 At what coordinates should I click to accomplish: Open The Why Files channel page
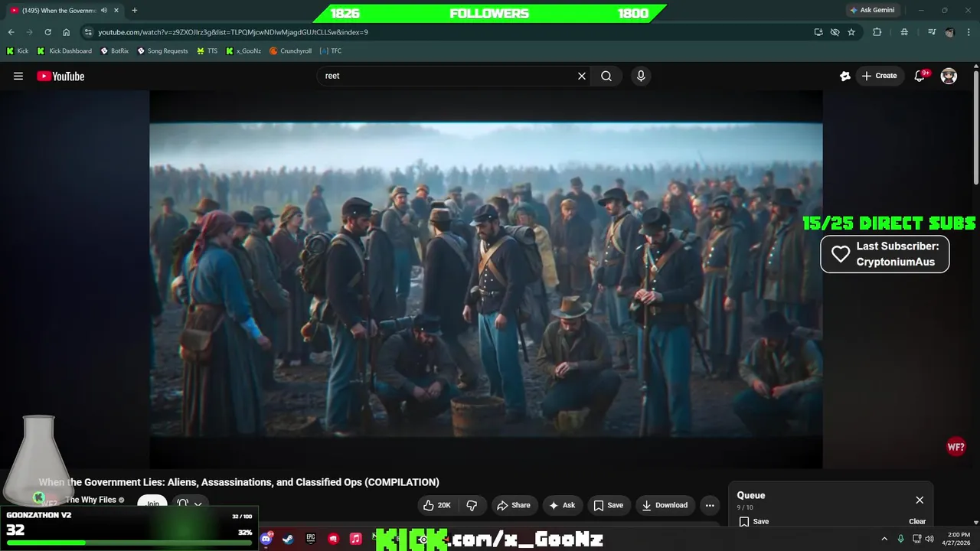pyautogui.click(x=90, y=500)
